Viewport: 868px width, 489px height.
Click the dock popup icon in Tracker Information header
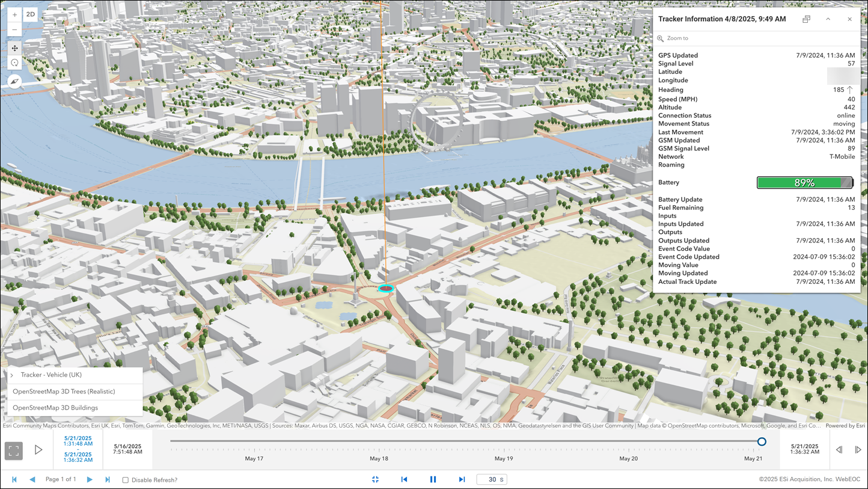point(806,19)
